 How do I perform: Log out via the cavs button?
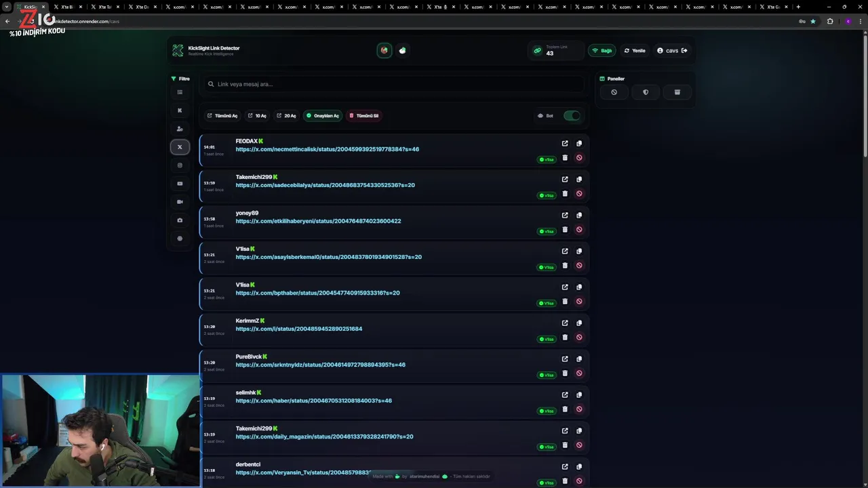pos(672,51)
